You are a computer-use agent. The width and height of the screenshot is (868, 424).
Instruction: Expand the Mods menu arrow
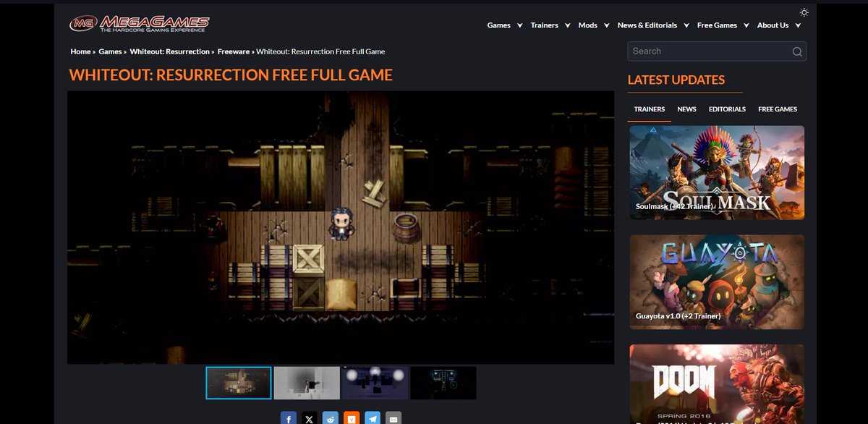[606, 25]
